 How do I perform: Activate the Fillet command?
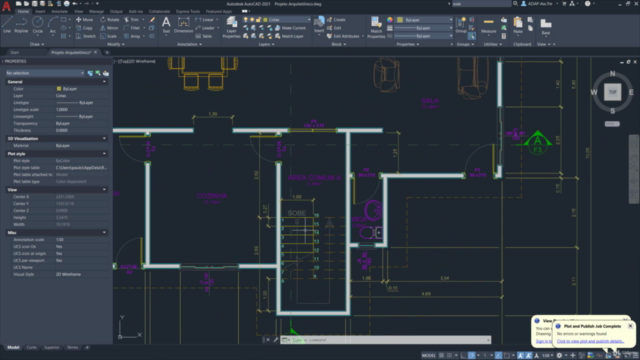point(131,28)
